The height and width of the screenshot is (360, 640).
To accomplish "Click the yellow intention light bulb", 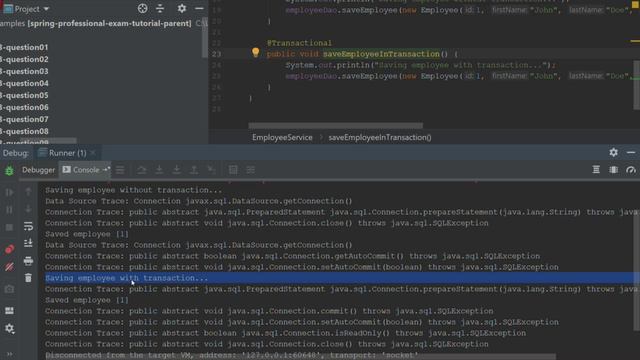I will coord(256,52).
